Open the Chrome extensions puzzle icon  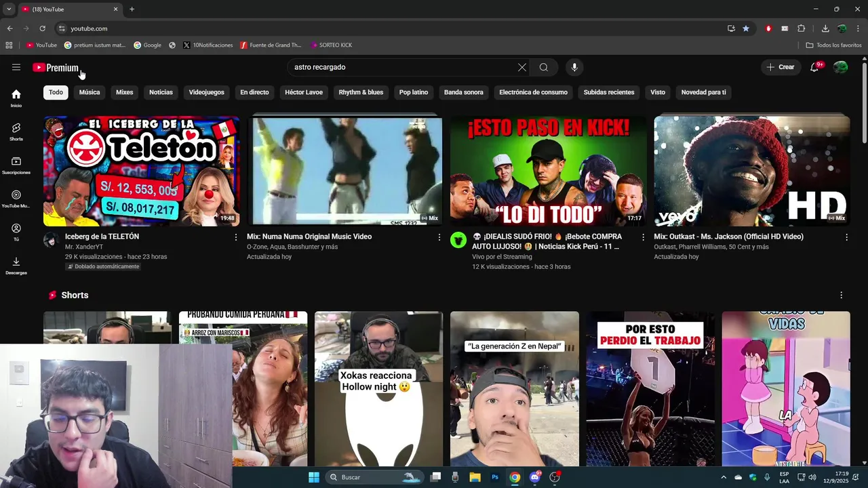pos(801,28)
